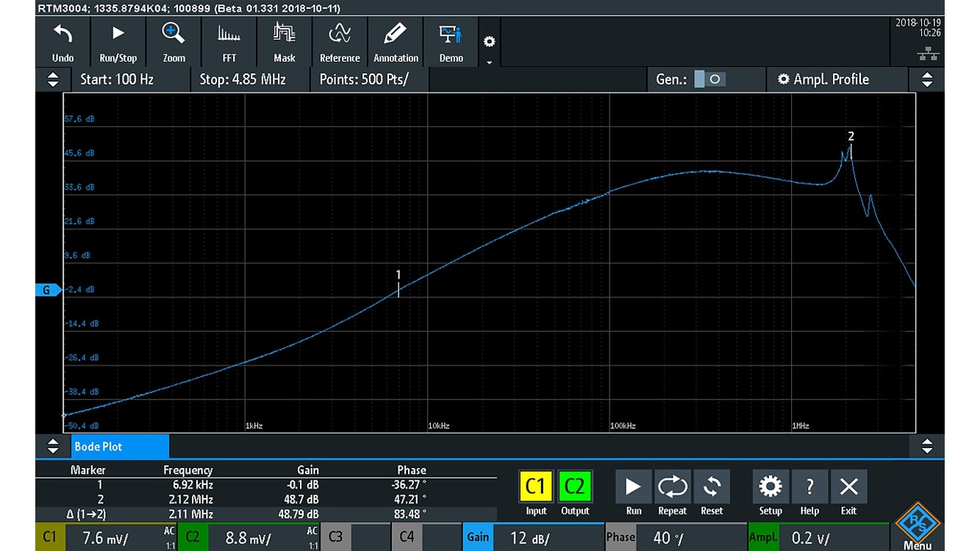Screen dimensions: 980x551
Task: Click the stepper arrows beside Start frequency
Action: (51, 79)
